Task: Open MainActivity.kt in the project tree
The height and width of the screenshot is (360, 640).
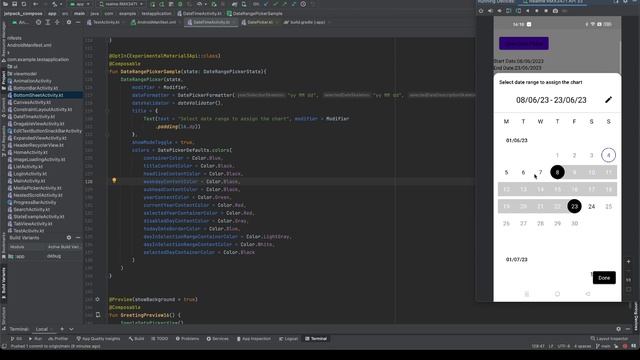Action: pyautogui.click(x=29, y=181)
